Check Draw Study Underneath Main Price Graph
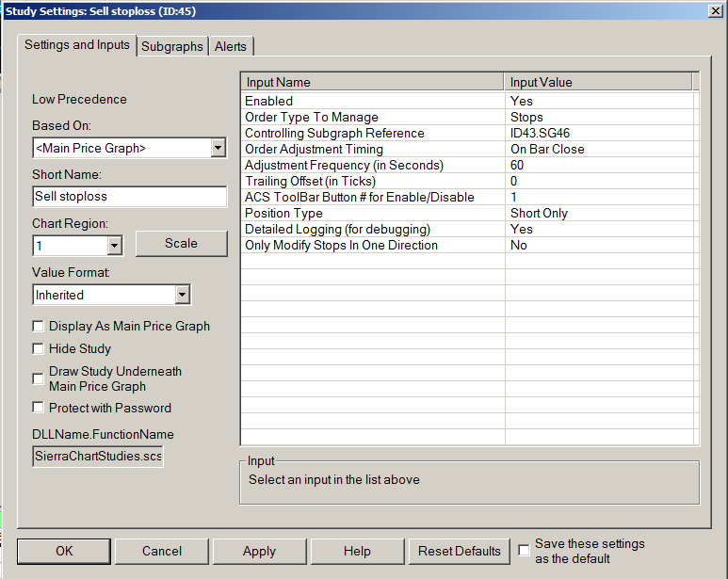Screen dimensions: 728x579 click(38, 378)
